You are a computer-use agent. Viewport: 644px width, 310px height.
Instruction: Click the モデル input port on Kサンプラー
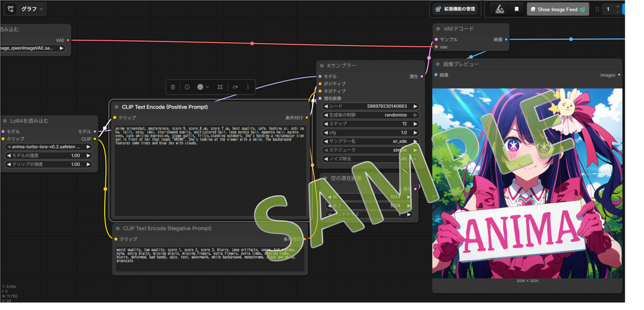pos(320,76)
